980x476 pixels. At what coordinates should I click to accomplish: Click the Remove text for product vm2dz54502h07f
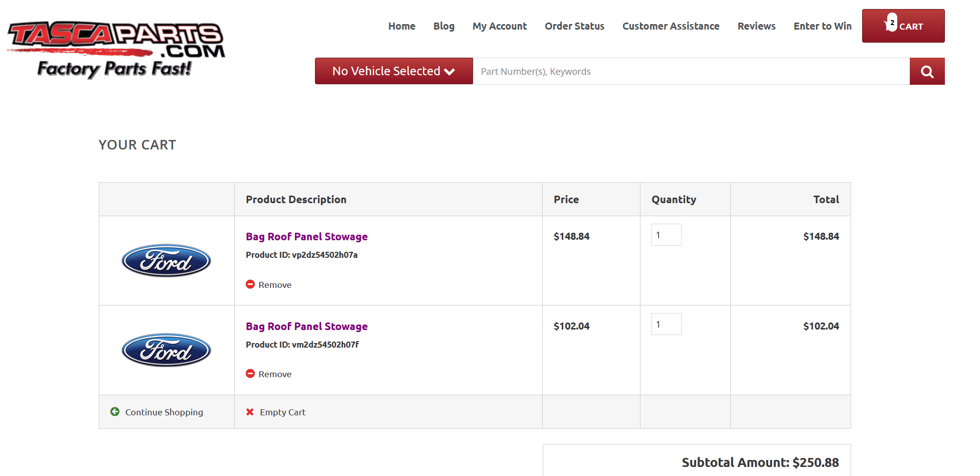[x=275, y=374]
